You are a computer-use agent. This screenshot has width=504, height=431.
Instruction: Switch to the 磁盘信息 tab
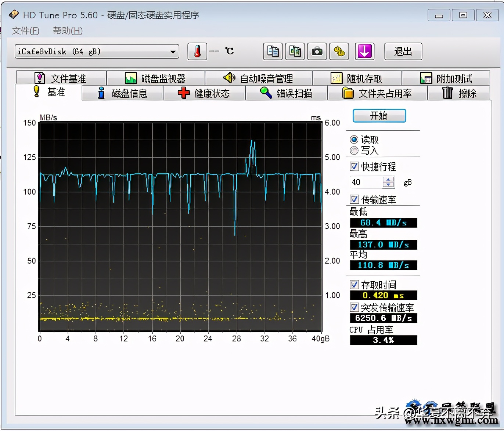(122, 93)
